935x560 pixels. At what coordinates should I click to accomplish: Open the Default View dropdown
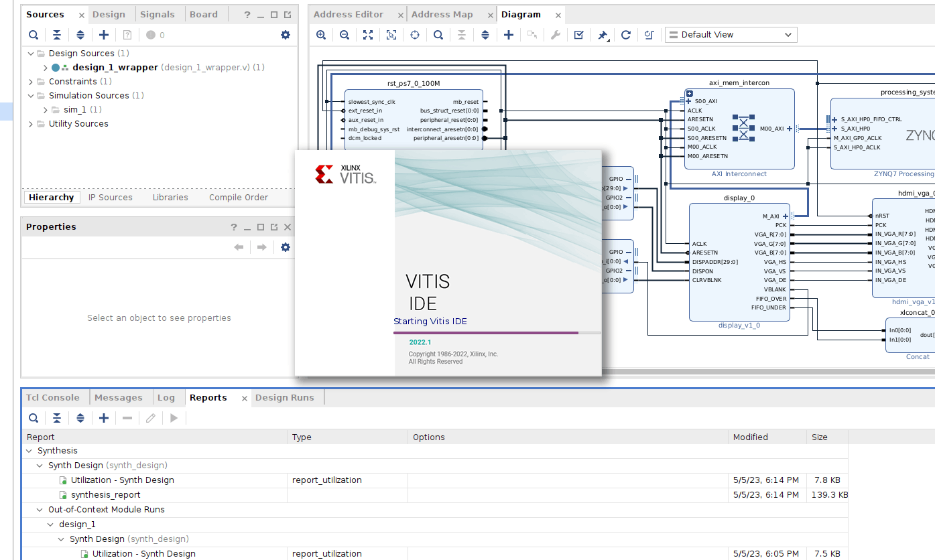coord(731,35)
